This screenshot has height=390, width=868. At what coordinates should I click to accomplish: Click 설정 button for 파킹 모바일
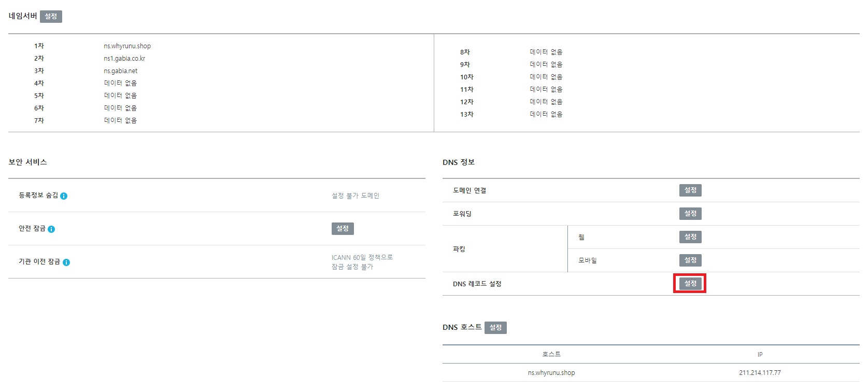point(690,260)
